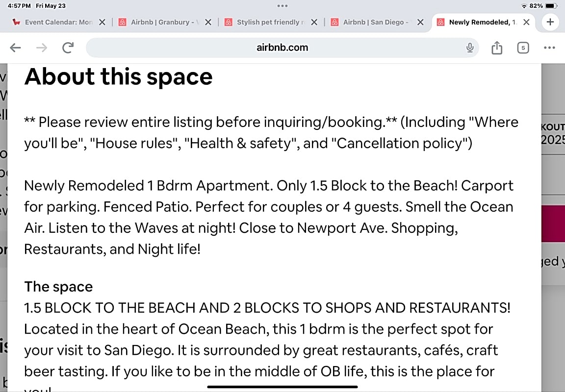Click the magenta reserve button behind the modal

tap(553, 223)
